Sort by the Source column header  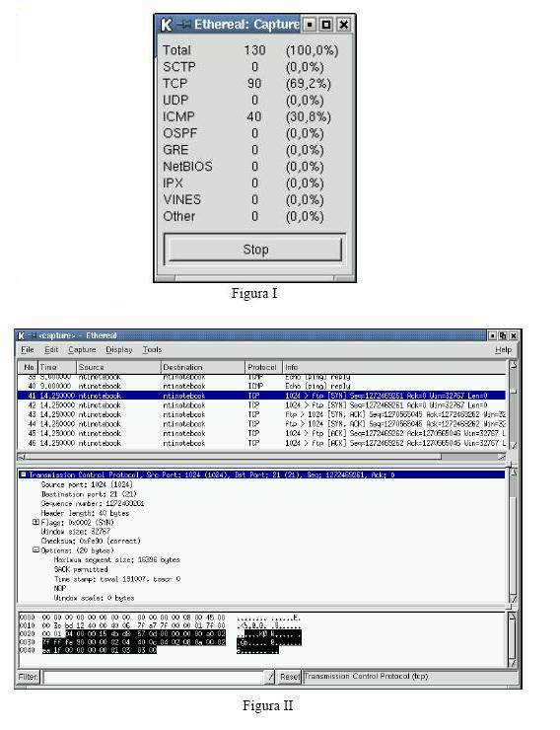coord(118,367)
